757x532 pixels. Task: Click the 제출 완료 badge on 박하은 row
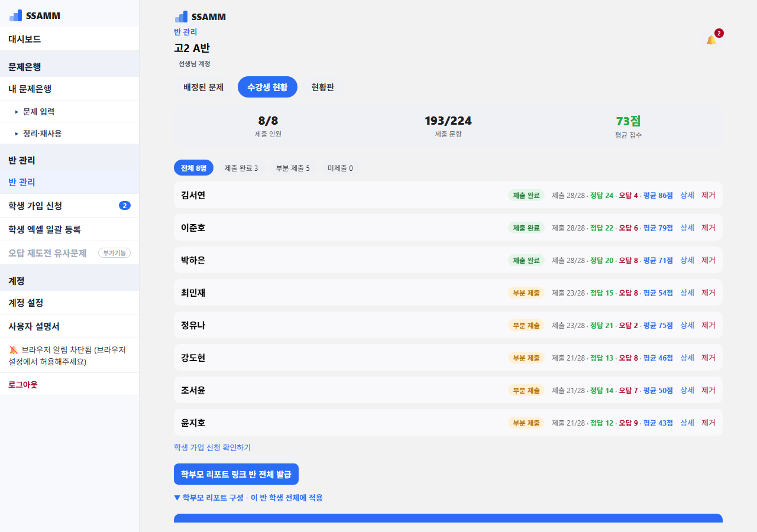tap(526, 260)
